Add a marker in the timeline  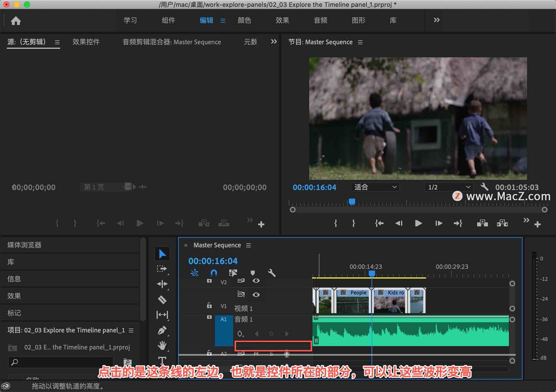253,273
